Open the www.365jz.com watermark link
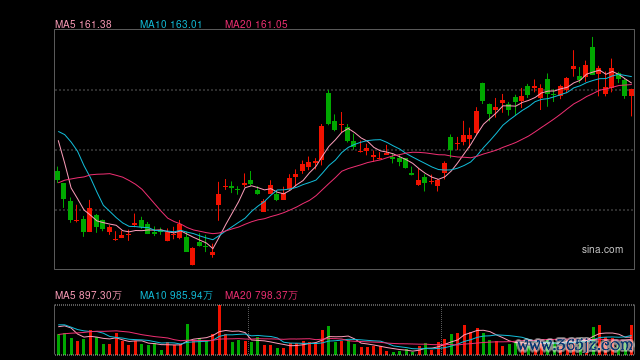 575,345
